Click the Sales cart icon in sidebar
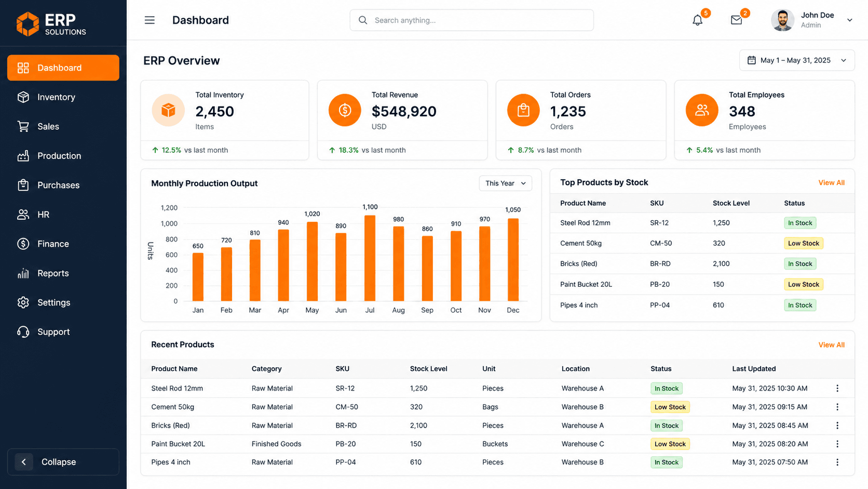The height and width of the screenshot is (489, 868). [x=23, y=126]
